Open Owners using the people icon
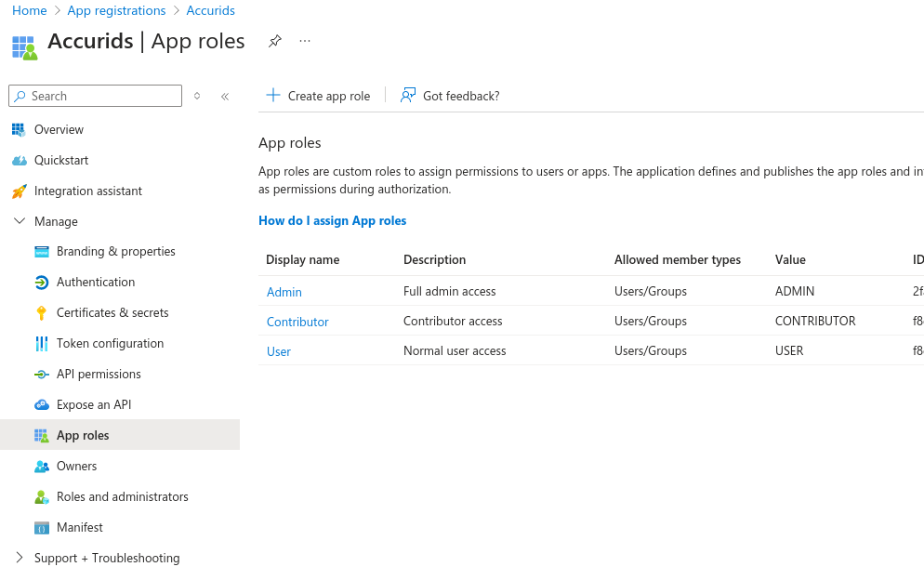924x580 pixels. [41, 466]
